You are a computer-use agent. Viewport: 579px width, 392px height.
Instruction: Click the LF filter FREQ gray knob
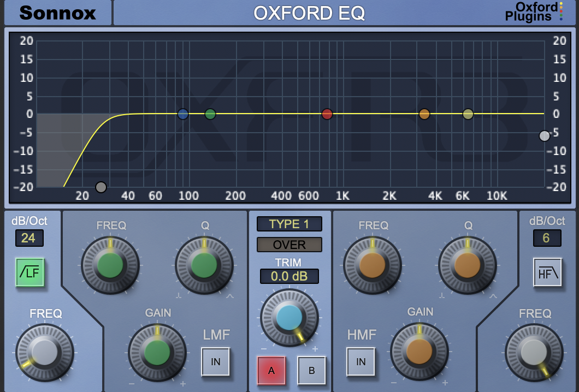point(45,353)
